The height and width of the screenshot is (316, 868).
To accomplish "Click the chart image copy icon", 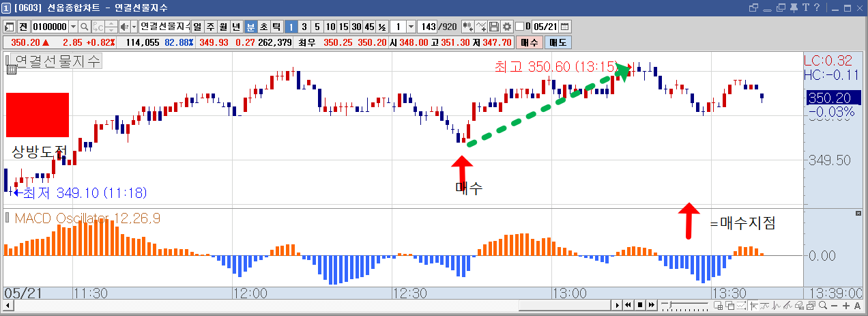I will (811, 305).
